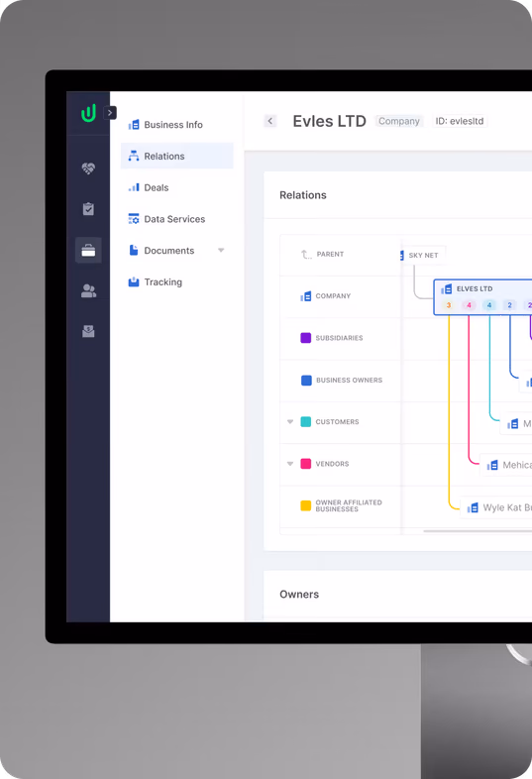Collapse the VENDORS row arrow
Screen dimensions: 532x779
(290, 464)
